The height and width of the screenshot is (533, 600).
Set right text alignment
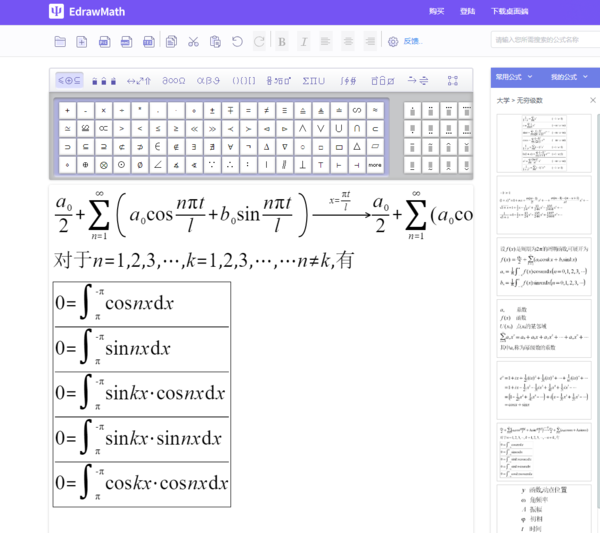(x=370, y=41)
